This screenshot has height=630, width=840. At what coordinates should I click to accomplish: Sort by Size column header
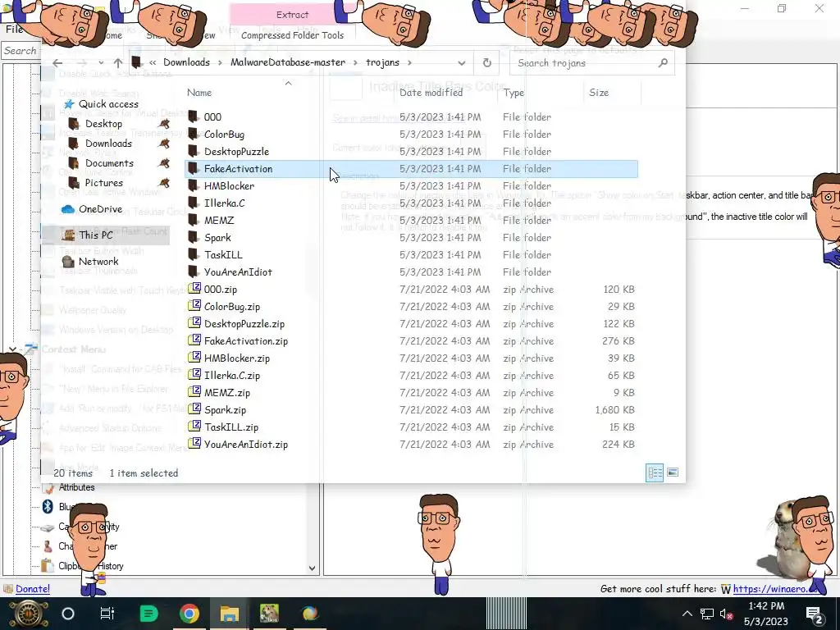click(598, 93)
